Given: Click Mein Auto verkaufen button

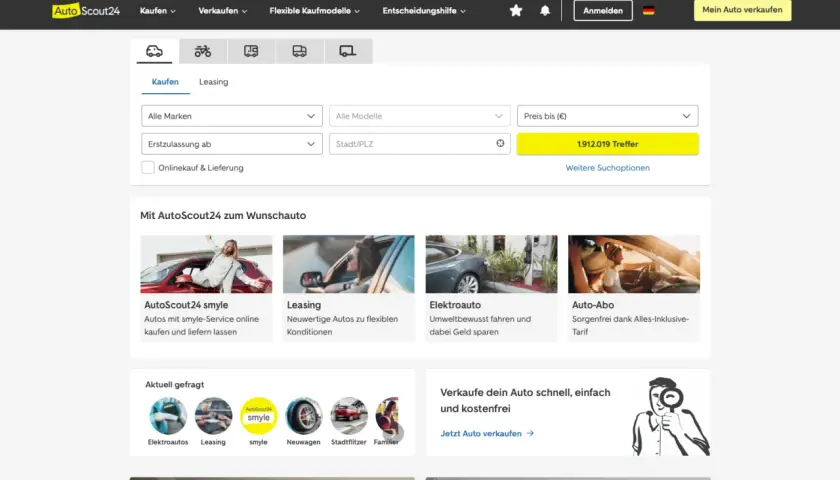Looking at the screenshot, I should click(x=742, y=10).
